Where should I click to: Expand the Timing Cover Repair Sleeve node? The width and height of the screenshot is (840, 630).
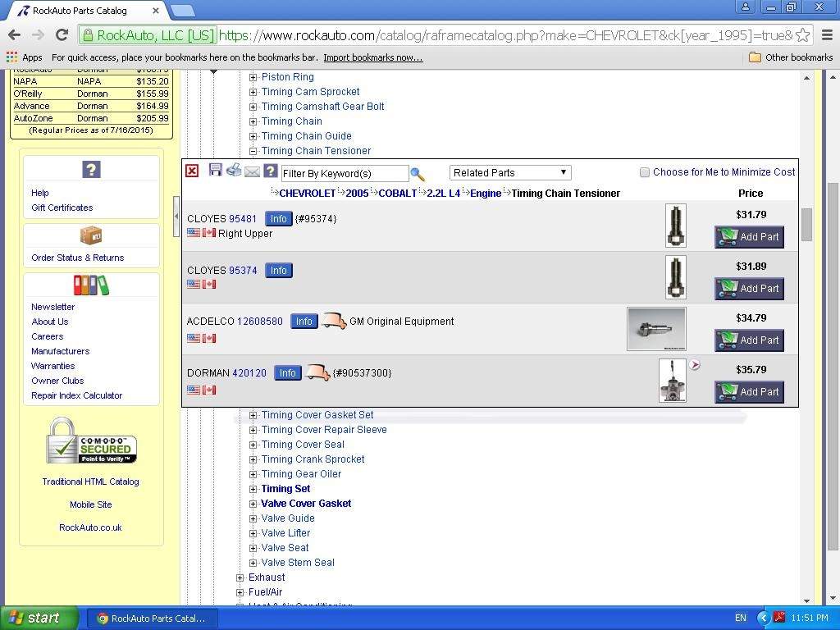pos(253,430)
